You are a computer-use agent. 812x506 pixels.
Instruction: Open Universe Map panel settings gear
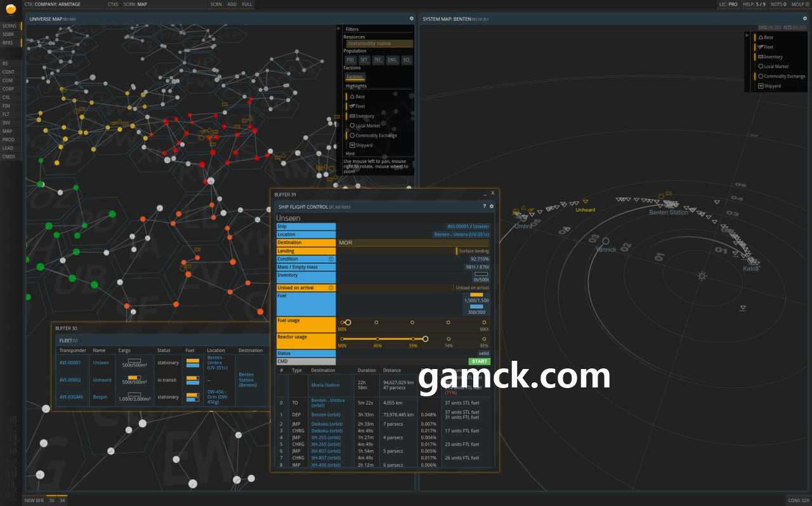(411, 19)
